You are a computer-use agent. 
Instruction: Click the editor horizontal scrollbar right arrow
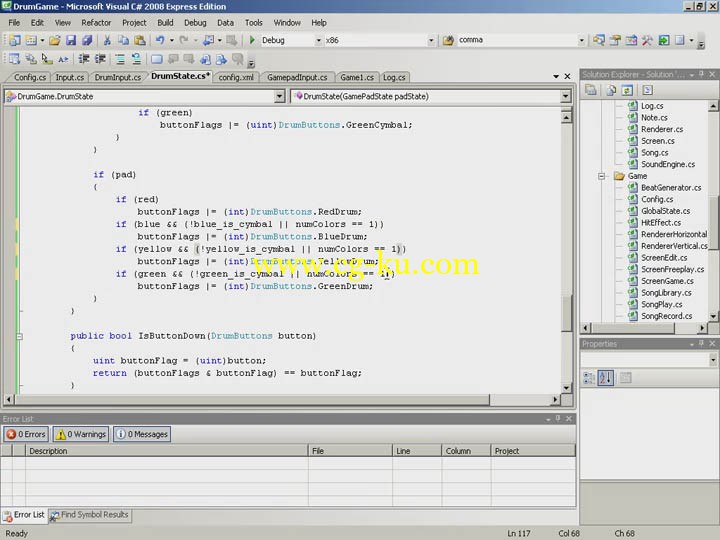556,399
